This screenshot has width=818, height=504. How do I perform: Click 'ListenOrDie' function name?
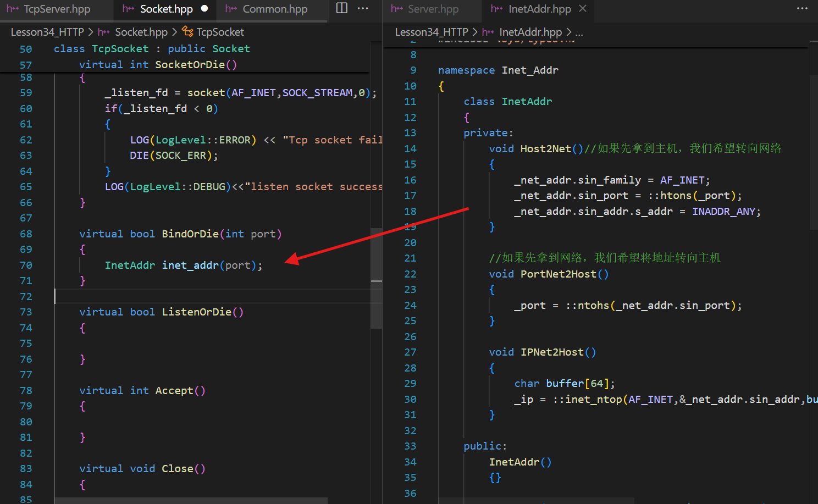(197, 312)
